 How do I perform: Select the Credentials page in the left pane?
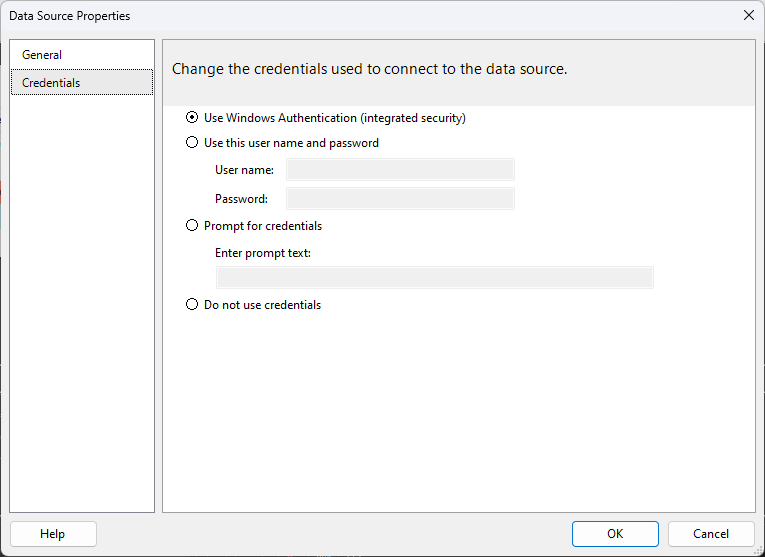click(x=81, y=82)
